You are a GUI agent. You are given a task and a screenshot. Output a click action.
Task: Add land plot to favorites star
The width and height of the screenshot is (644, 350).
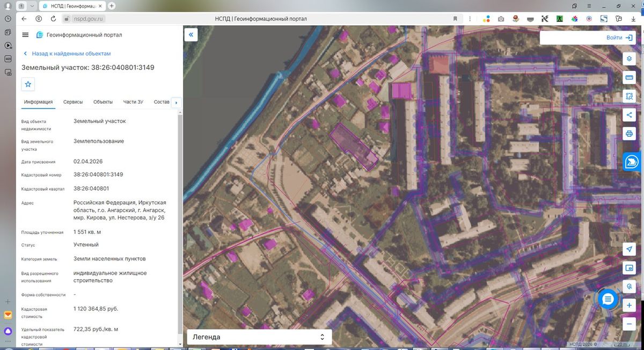[28, 84]
